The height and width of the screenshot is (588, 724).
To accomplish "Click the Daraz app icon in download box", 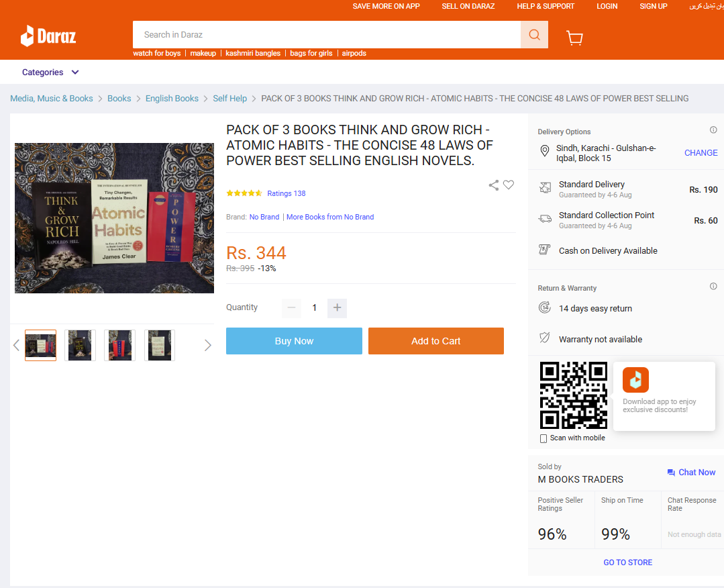I will pos(635,380).
